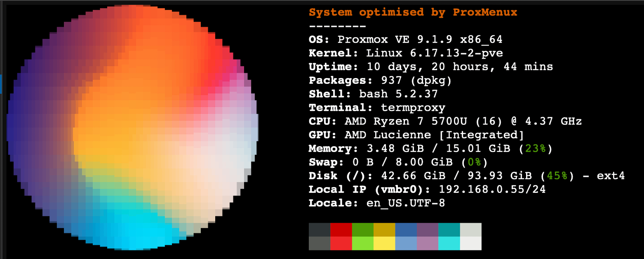Click the "AMD Ryzen 7 5700U (16) @ 4.37 GHz" text
This screenshot has width=644, height=259.
[463, 121]
